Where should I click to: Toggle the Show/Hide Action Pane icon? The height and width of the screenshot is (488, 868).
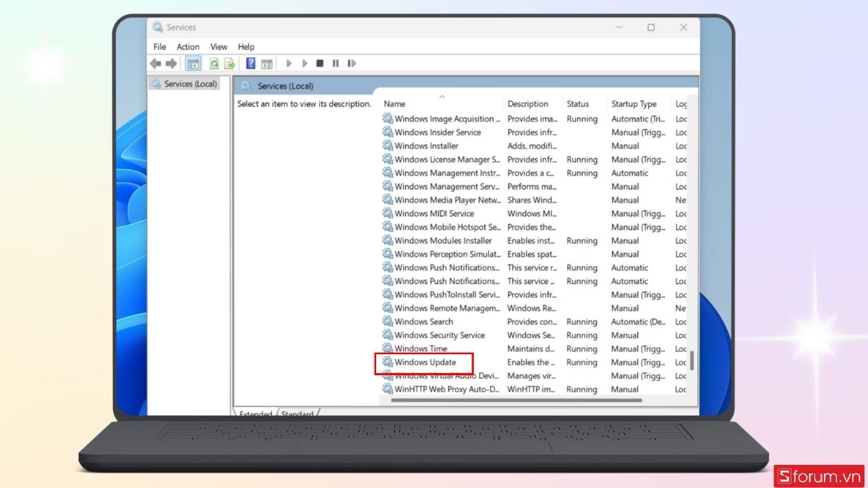coord(266,64)
